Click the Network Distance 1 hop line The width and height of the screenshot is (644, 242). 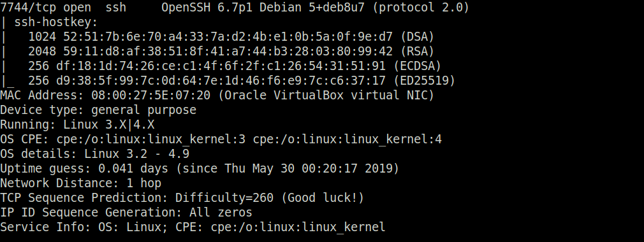[x=80, y=183]
